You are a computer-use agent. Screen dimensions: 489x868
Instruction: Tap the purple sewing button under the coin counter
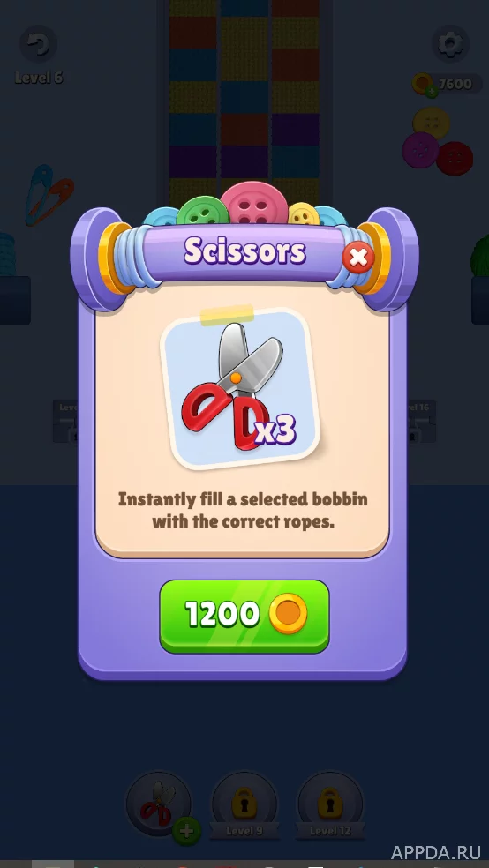click(420, 150)
